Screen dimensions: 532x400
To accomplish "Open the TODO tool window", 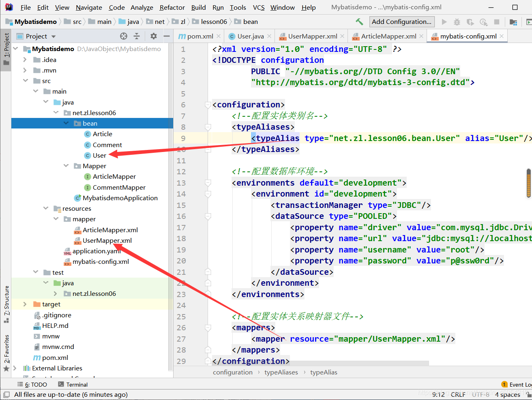I will coord(32,384).
